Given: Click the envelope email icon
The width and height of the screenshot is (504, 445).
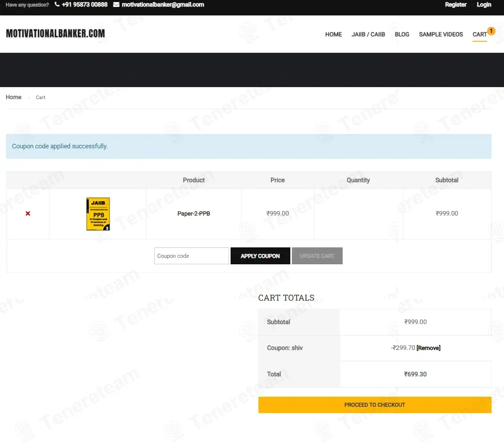Looking at the screenshot, I should (116, 4).
